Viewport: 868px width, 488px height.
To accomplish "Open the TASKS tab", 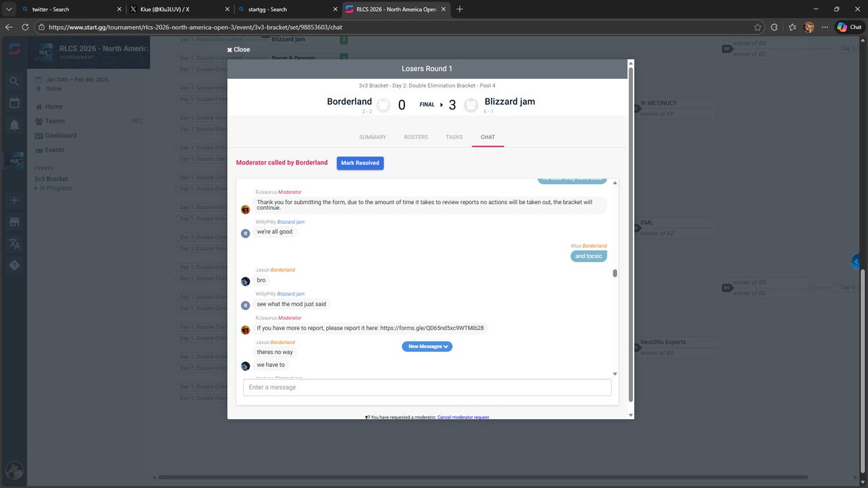I will 454,137.
